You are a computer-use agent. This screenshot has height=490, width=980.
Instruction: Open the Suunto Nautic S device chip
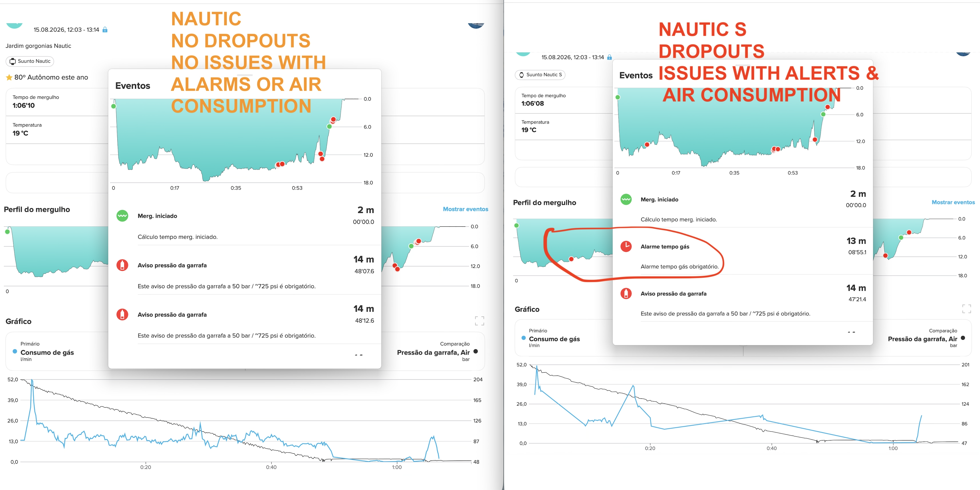coord(540,75)
